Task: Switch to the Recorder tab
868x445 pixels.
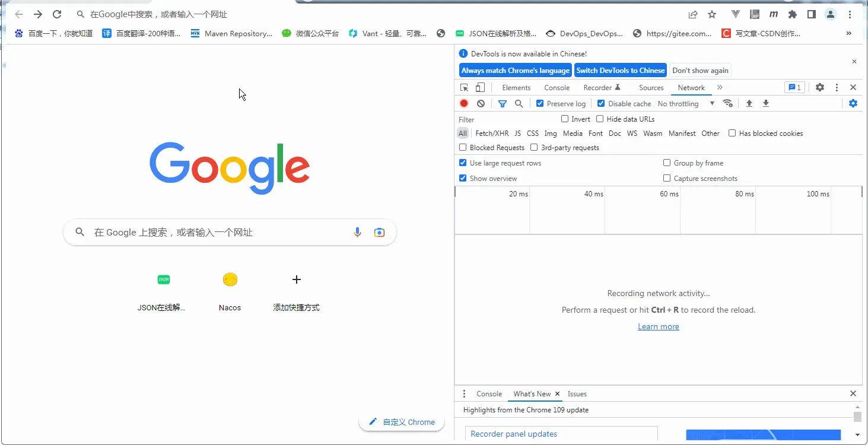Action: click(602, 87)
